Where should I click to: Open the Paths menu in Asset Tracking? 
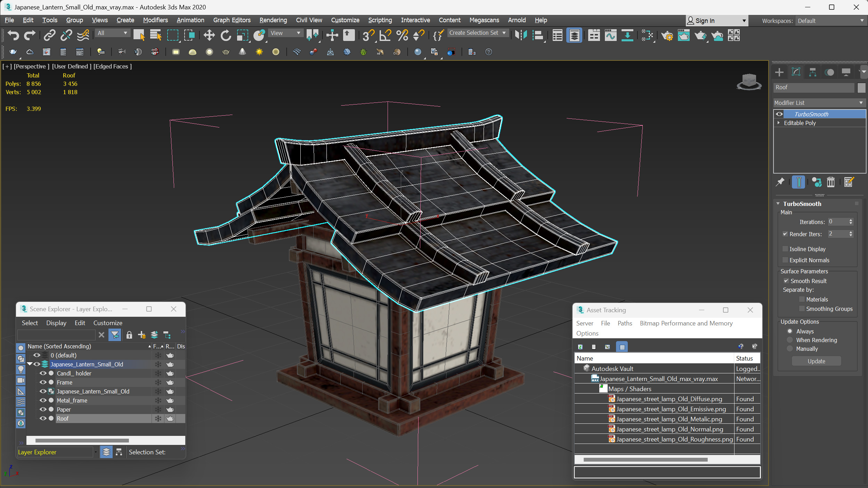pyautogui.click(x=625, y=323)
